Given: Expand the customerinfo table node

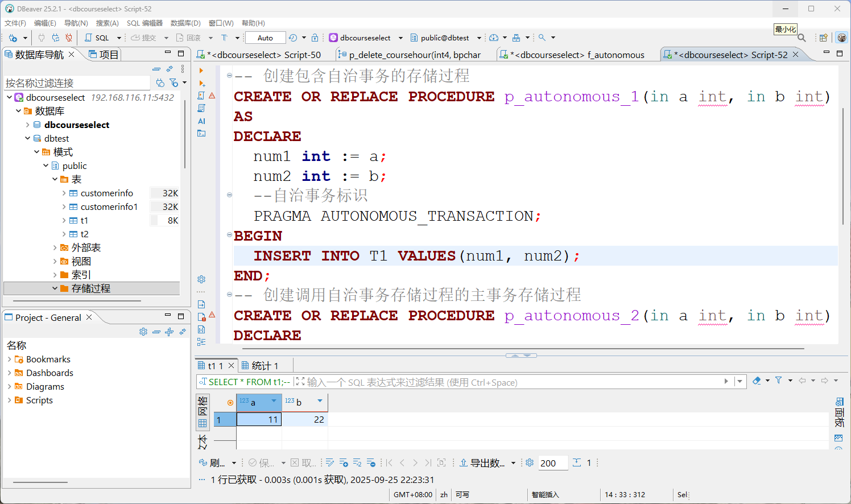Looking at the screenshot, I should 64,193.
